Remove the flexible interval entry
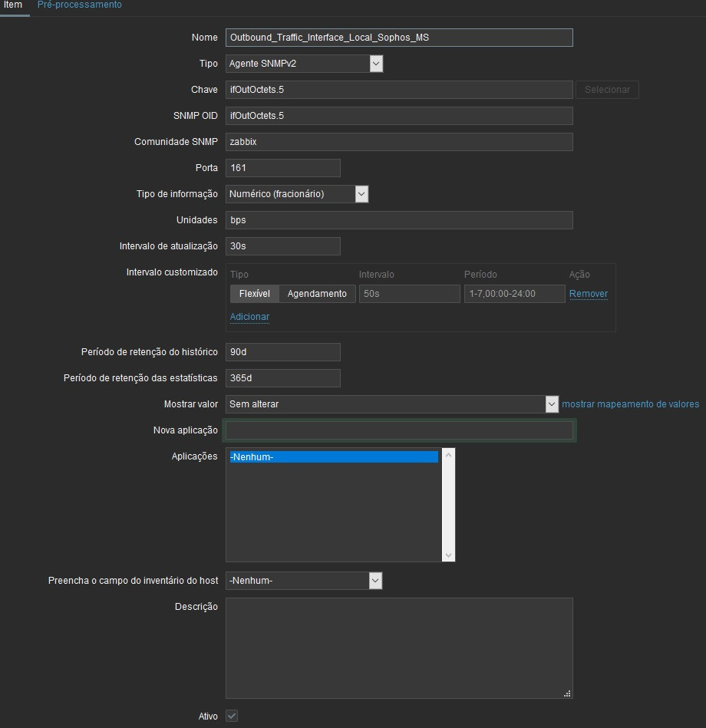This screenshot has width=706, height=728. 588,294
